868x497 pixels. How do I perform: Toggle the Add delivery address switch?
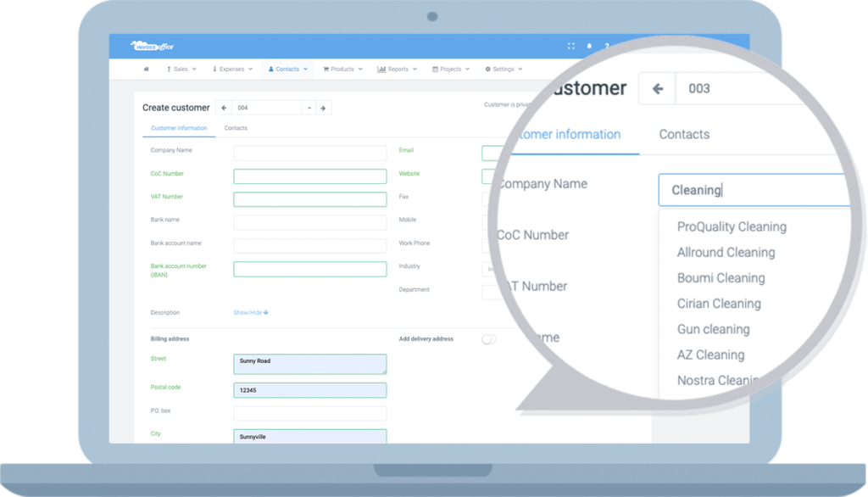(x=488, y=339)
